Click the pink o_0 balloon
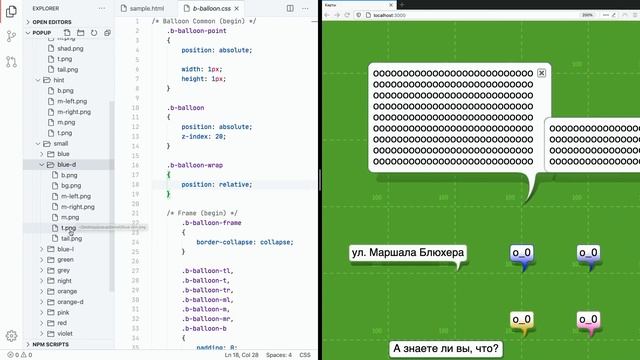The image size is (640, 360). click(588, 320)
